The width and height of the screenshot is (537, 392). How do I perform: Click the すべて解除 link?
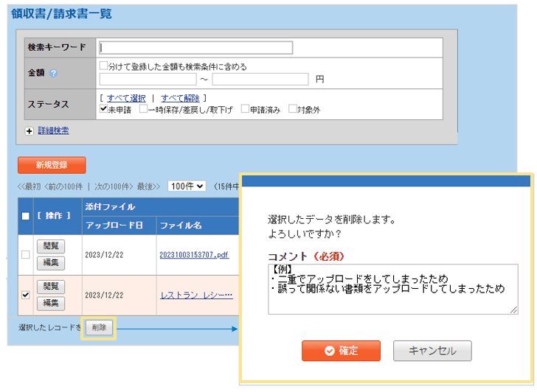coord(180,97)
